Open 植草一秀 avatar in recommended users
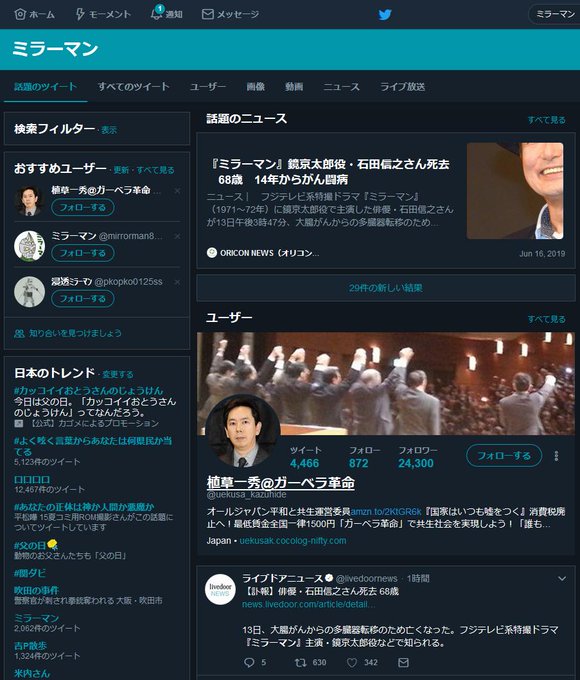This screenshot has width=580, height=680. pos(29,200)
